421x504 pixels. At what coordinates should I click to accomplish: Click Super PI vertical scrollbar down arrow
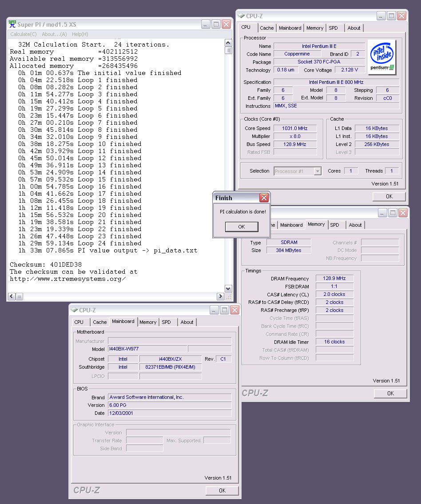228,289
